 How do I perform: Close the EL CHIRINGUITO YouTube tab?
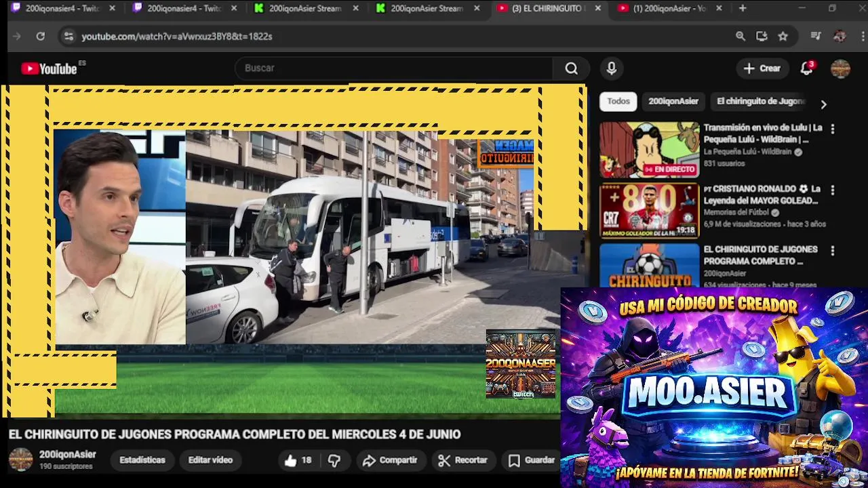[x=597, y=8]
